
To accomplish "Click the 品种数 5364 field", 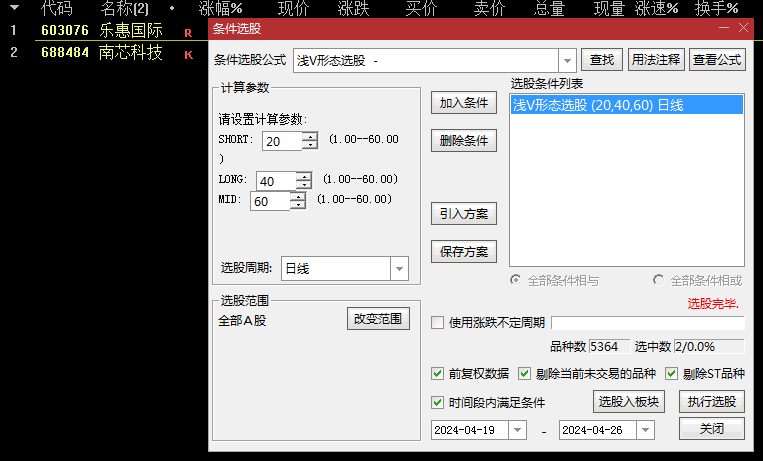I will [610, 347].
